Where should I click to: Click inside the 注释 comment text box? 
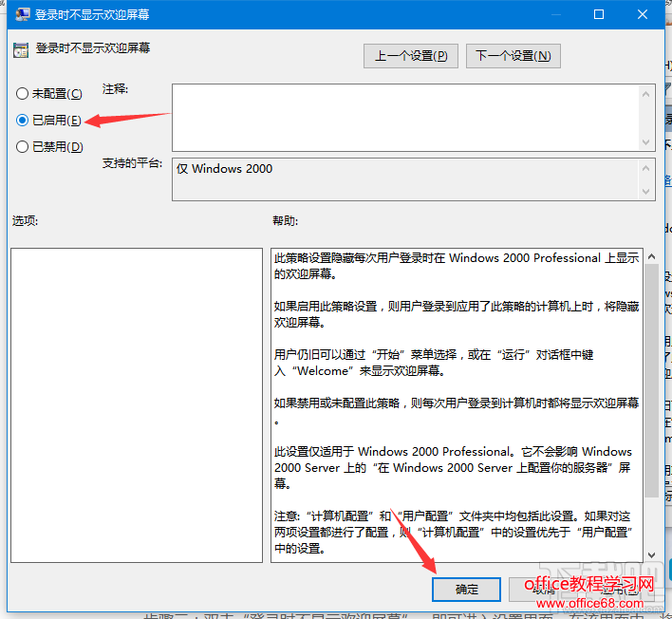pos(405,118)
